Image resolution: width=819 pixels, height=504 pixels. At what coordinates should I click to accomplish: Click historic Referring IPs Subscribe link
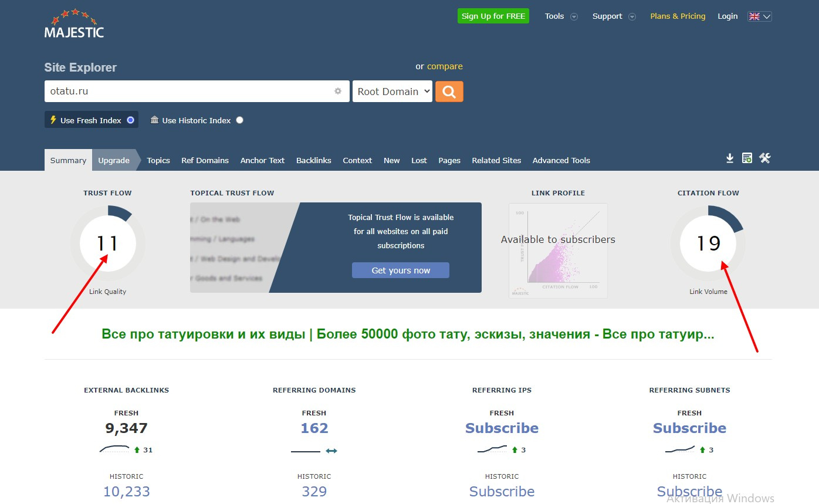[x=502, y=492]
